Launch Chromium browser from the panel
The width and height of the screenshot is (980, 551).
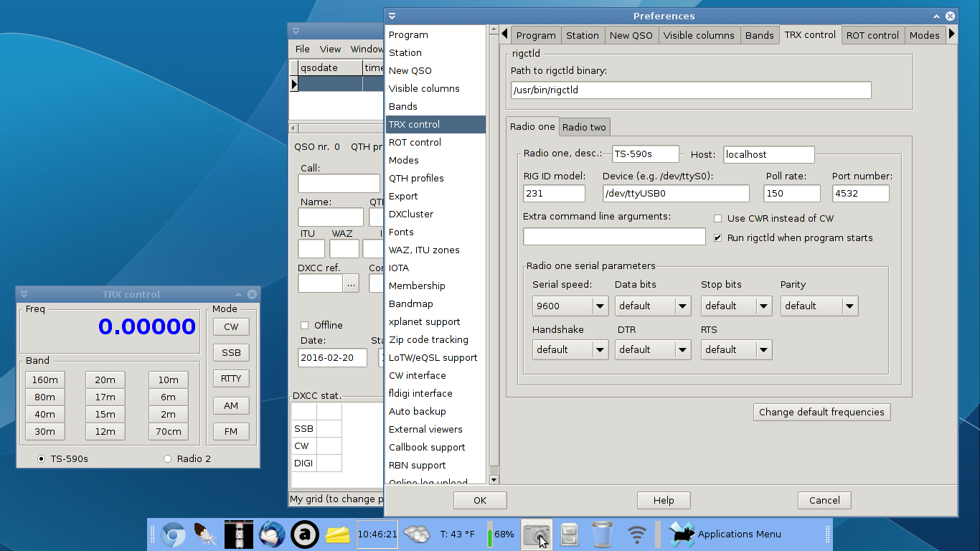[172, 534]
